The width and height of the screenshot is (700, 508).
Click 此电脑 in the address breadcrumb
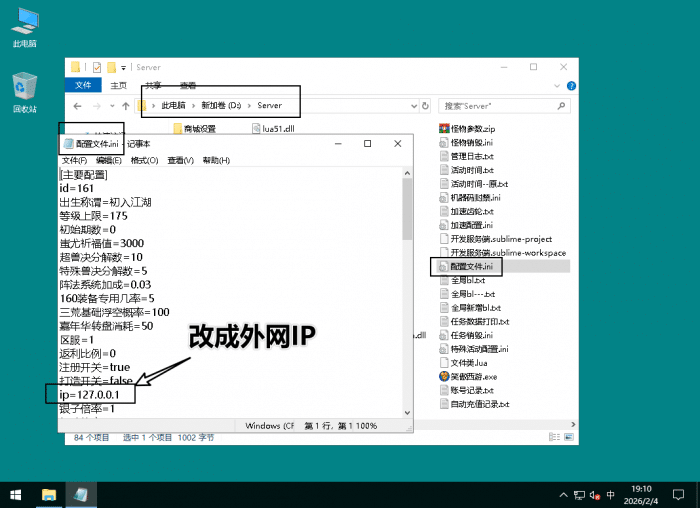[x=173, y=106]
